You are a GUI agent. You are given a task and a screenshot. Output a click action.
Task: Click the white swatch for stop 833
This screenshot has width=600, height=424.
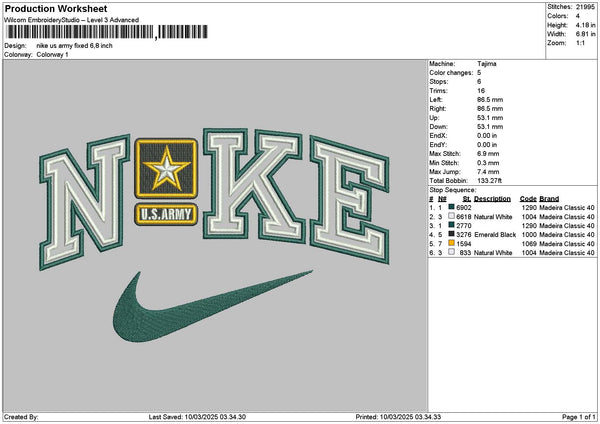pos(452,252)
